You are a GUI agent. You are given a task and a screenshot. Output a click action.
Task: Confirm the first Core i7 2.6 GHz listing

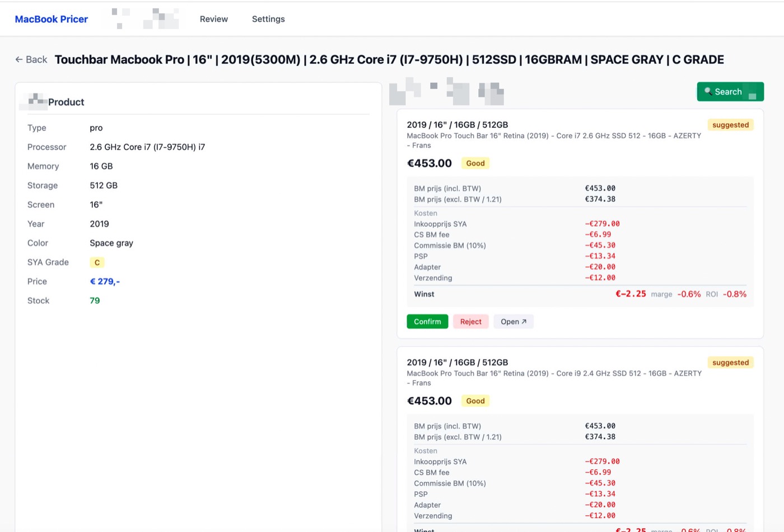427,321
